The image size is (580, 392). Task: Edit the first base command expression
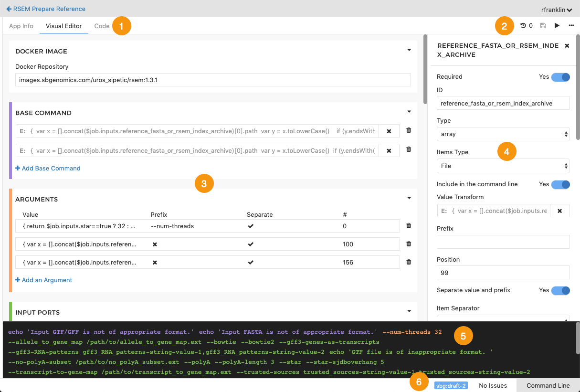coord(197,131)
